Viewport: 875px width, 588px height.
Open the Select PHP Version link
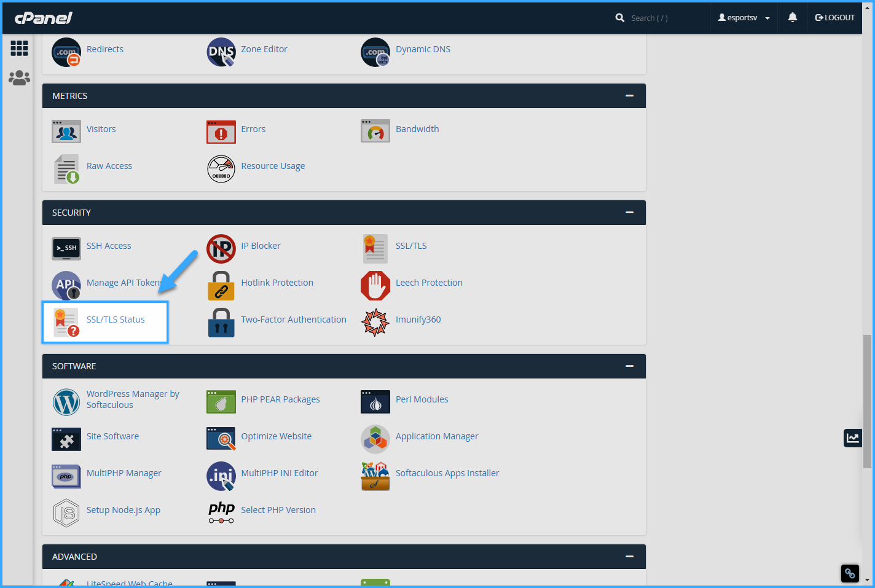coord(278,510)
